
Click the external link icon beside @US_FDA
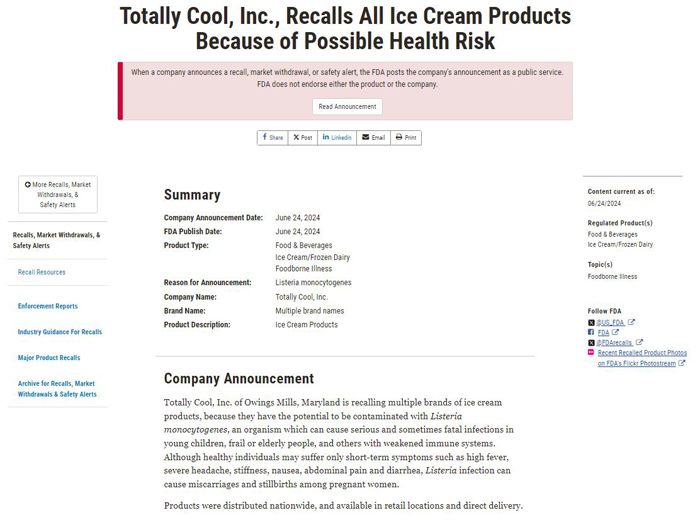tap(631, 322)
